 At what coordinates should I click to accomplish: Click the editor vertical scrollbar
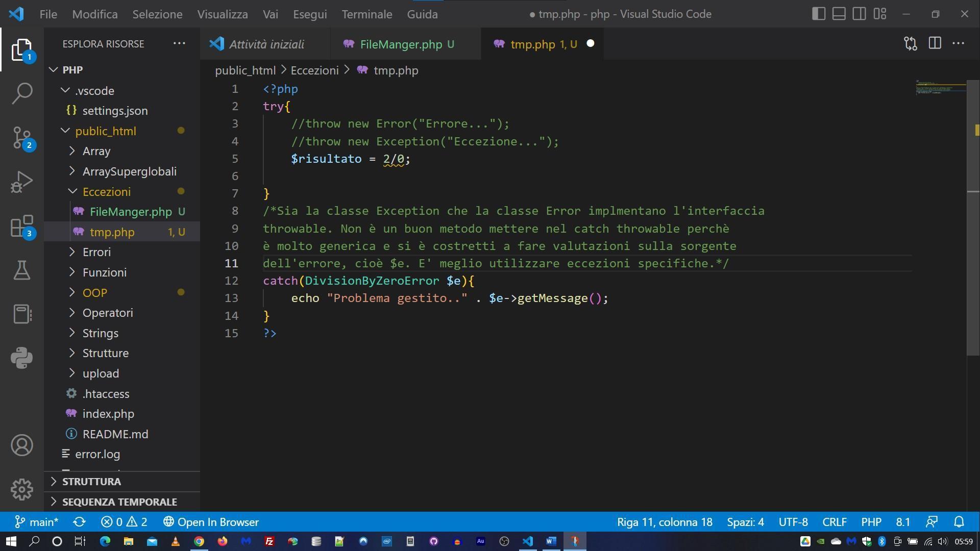pyautogui.click(x=973, y=218)
